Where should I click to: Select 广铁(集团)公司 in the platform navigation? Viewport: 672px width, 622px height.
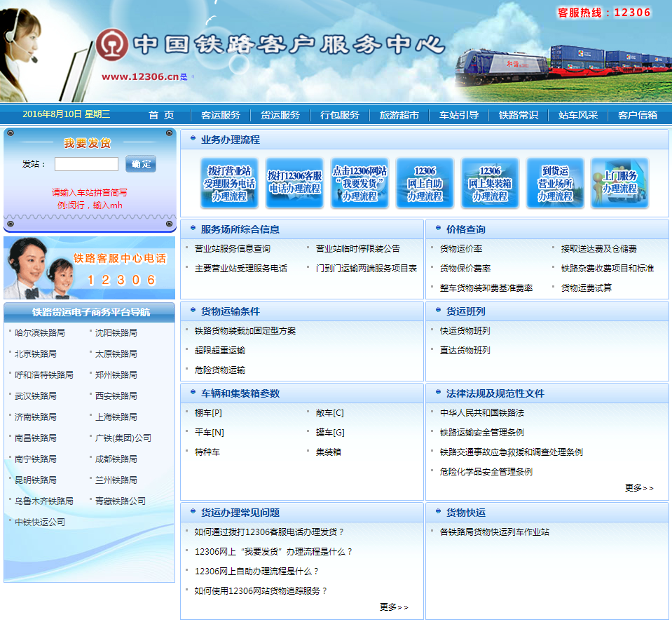pyautogui.click(x=123, y=438)
